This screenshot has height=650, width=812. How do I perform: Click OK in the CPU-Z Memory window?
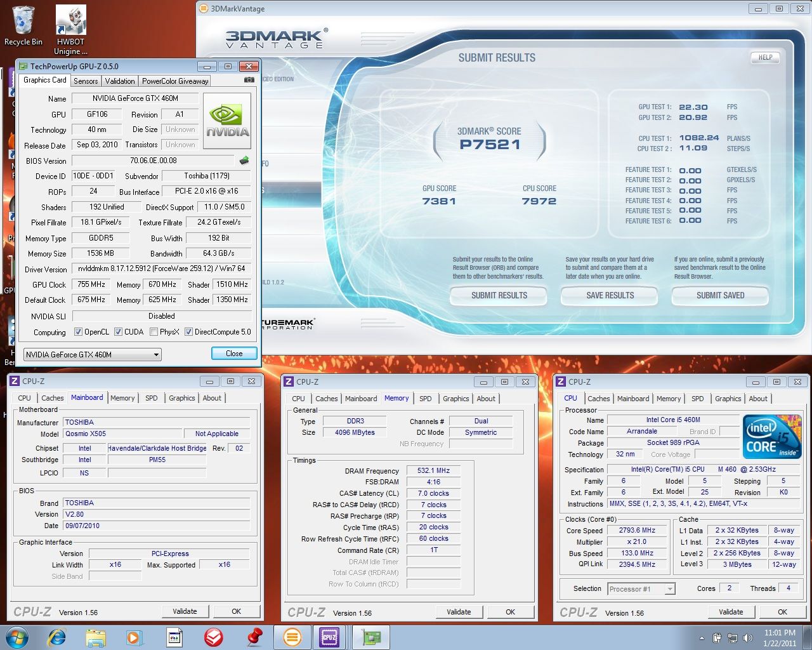pyautogui.click(x=511, y=612)
